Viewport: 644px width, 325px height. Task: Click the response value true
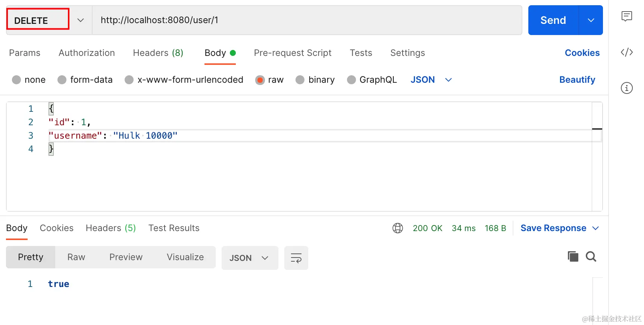coord(59,284)
